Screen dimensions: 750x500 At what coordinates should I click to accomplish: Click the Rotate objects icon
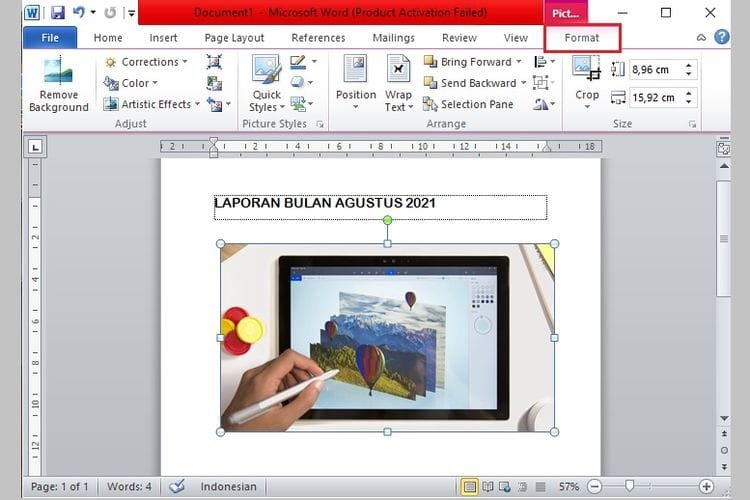point(540,104)
